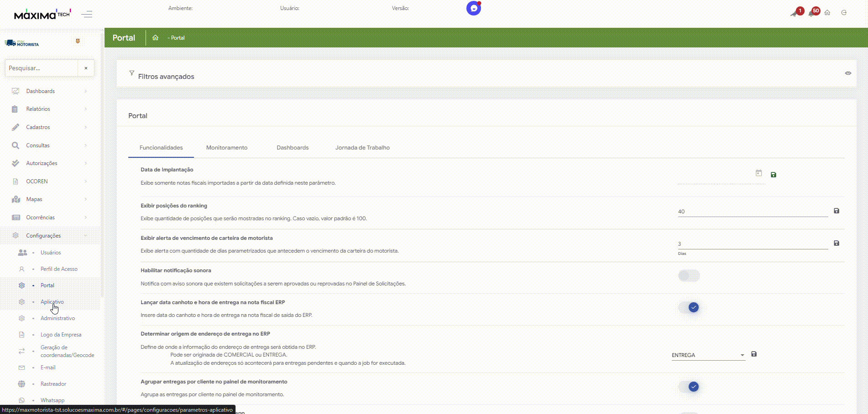Image resolution: width=868 pixels, height=414 pixels.
Task: Expand the Consultas menu chevron
Action: 85,145
